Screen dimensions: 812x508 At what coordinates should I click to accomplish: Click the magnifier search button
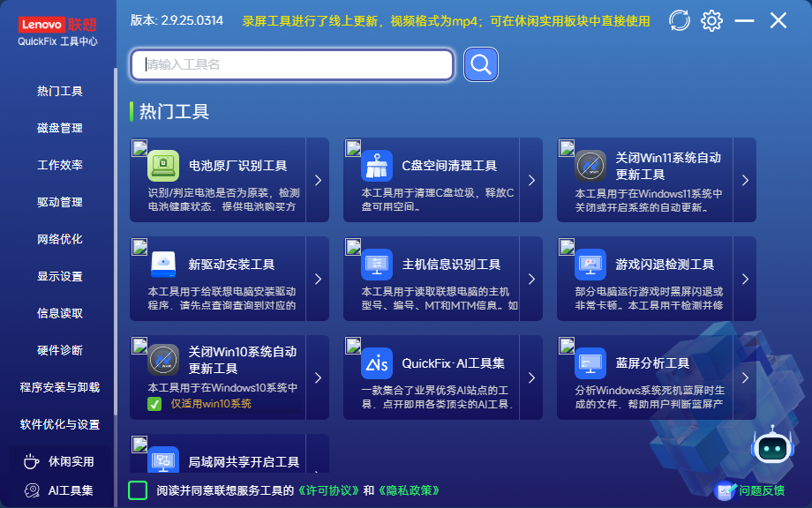click(480, 64)
